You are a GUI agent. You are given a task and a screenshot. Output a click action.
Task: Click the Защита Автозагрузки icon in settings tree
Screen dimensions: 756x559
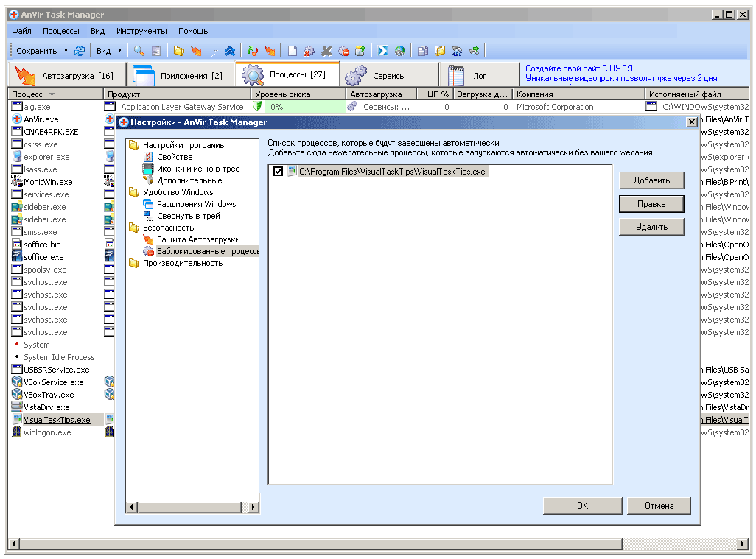click(x=148, y=239)
